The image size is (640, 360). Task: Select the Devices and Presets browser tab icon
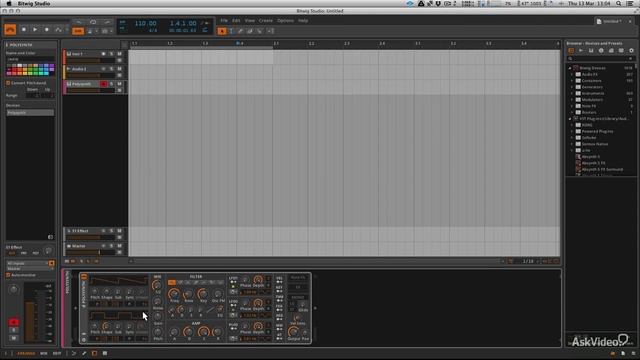[571, 51]
